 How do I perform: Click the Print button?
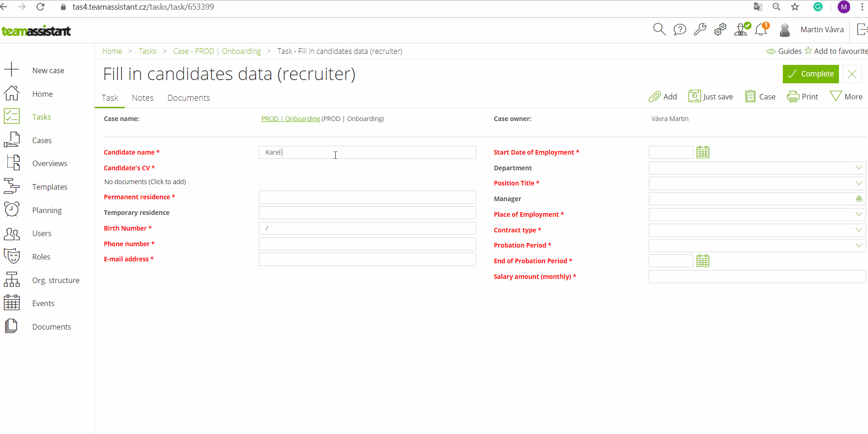[803, 97]
